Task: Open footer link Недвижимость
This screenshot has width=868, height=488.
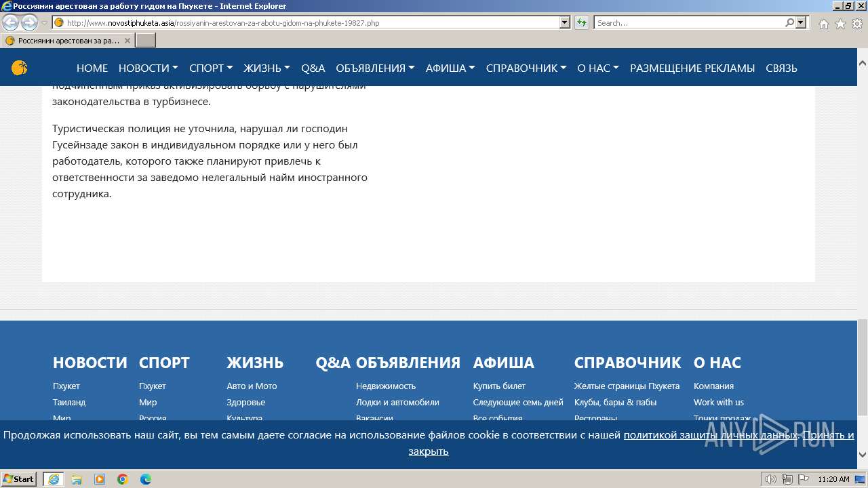Action: (x=386, y=386)
